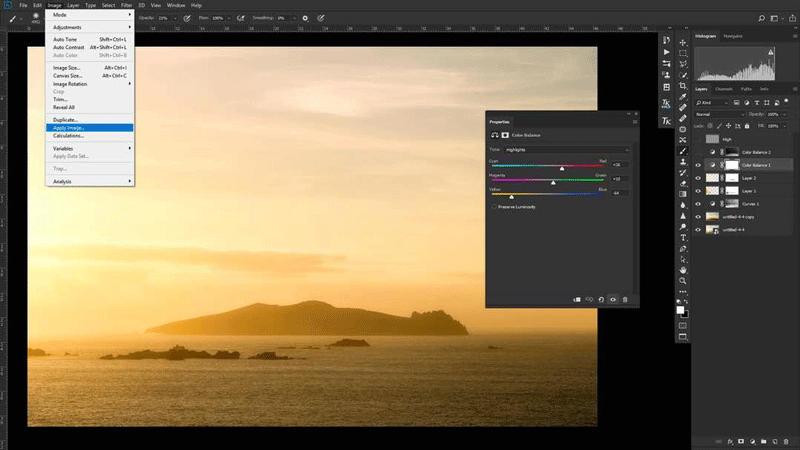800x450 pixels.
Task: Select the Clone Stamp tool
Action: pyautogui.click(x=683, y=162)
